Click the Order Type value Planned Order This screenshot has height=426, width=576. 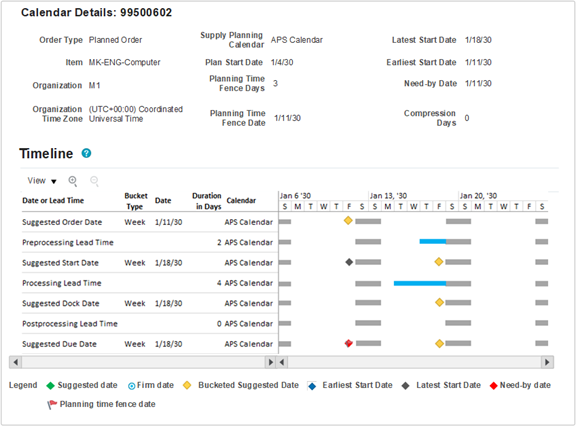[x=115, y=40]
